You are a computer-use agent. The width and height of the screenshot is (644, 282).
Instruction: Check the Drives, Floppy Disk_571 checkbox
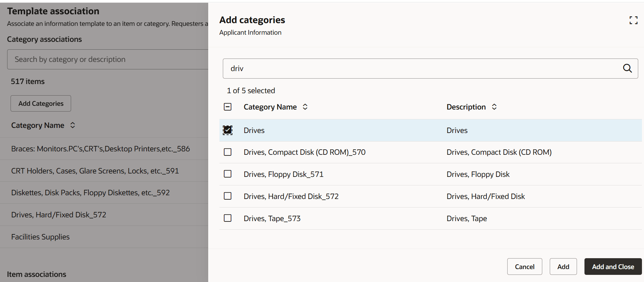coord(228,174)
